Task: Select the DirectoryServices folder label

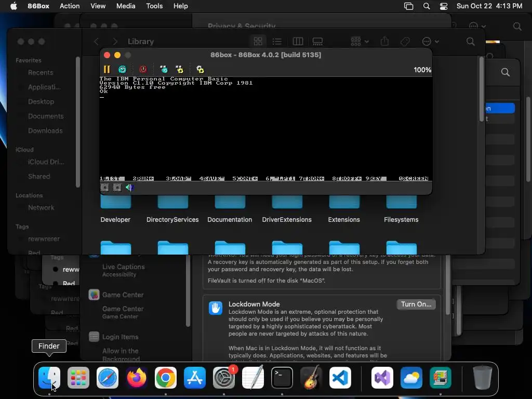Action: click(x=172, y=220)
